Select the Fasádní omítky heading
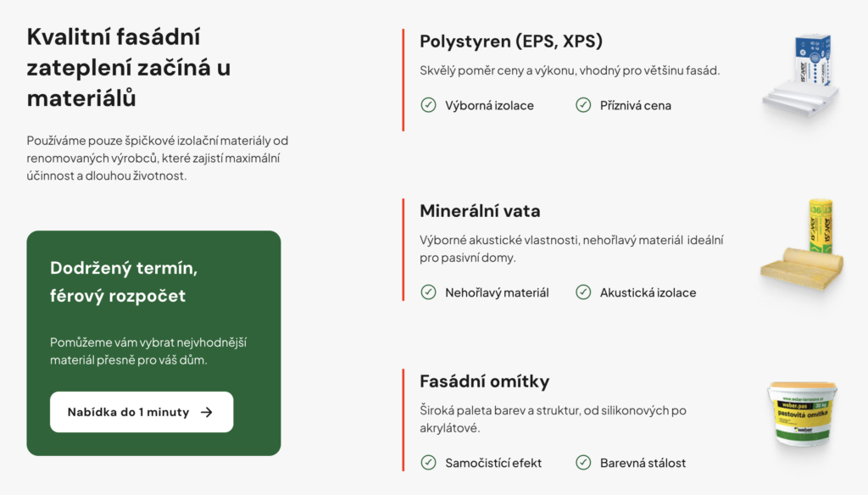The width and height of the screenshot is (868, 495). (485, 381)
